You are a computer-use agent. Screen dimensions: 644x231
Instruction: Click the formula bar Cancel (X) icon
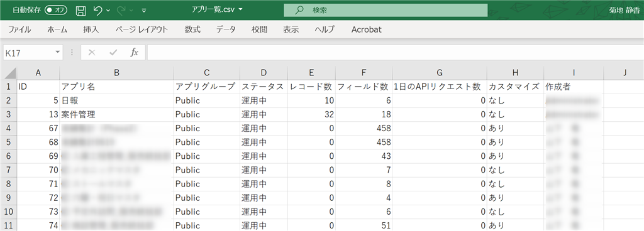(92, 53)
